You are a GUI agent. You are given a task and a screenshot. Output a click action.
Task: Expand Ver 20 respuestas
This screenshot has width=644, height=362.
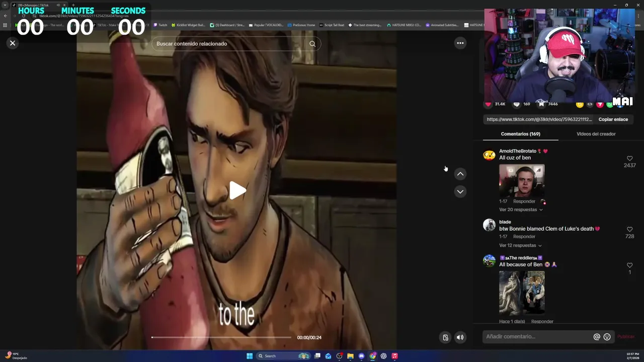[x=521, y=210]
